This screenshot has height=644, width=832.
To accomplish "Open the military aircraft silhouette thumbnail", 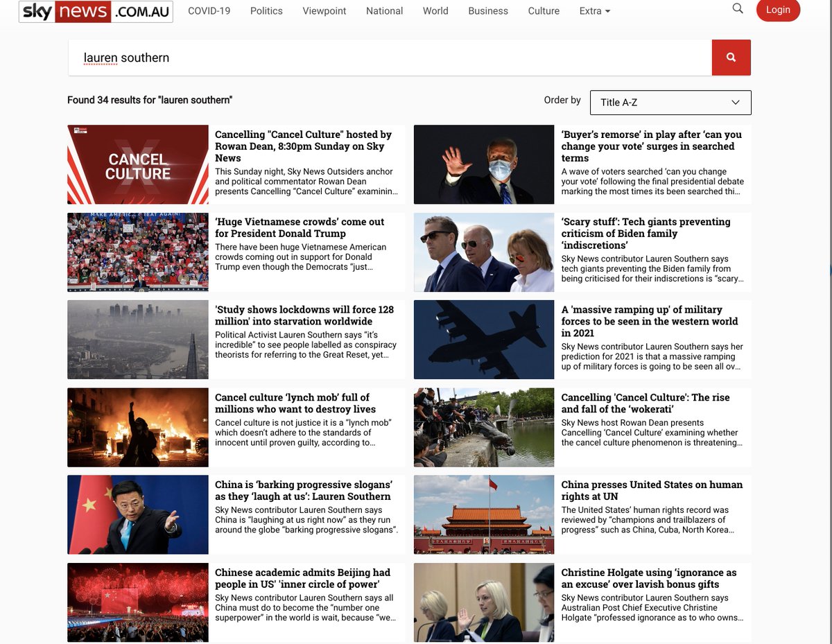I will 484,340.
